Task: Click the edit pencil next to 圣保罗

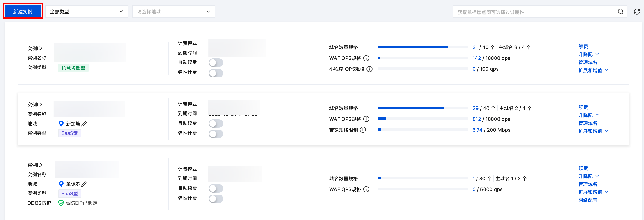Action: (84, 184)
